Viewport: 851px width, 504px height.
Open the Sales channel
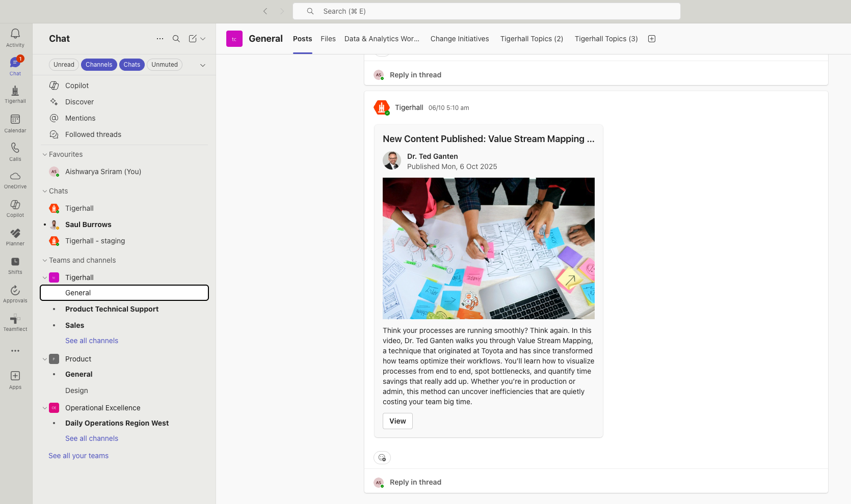(x=124, y=325)
